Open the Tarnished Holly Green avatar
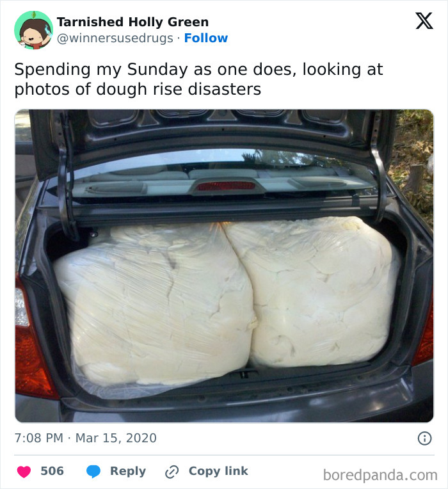Image resolution: width=448 pixels, height=489 pixels. point(33,30)
